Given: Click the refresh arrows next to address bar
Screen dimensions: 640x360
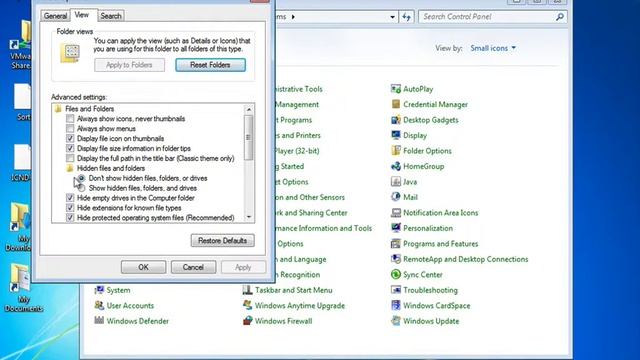Looking at the screenshot, I should click(x=407, y=17).
